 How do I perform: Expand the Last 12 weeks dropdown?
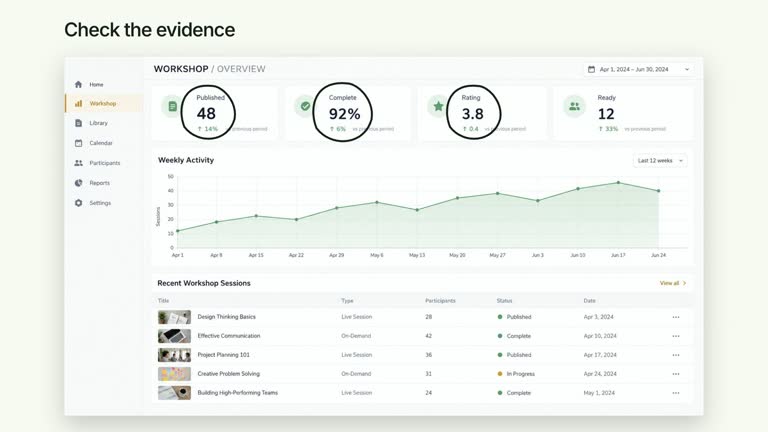point(660,161)
